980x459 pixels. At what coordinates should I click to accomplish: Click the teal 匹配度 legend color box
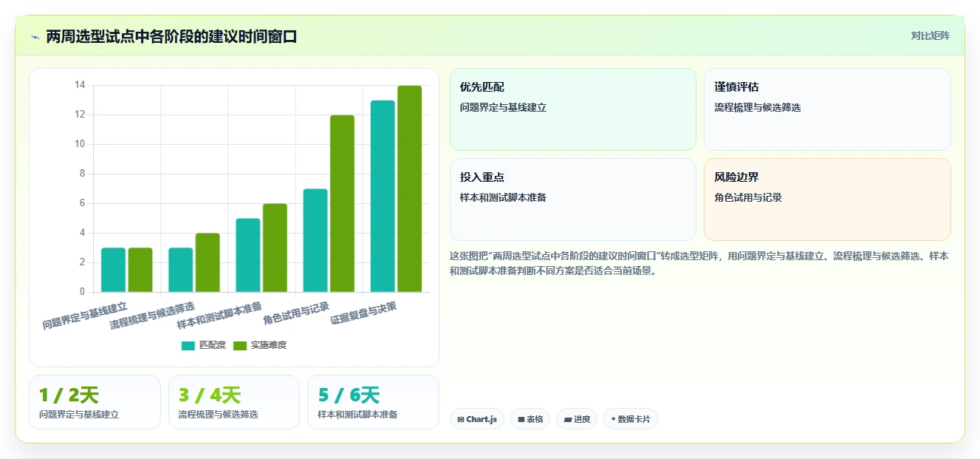188,345
